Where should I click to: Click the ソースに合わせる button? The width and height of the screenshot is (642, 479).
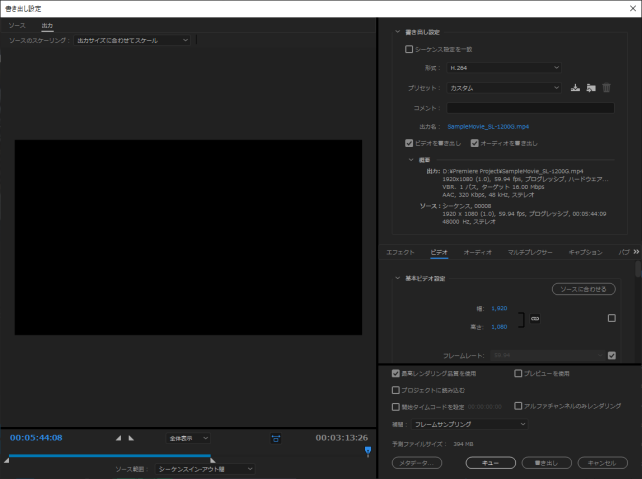pyautogui.click(x=583, y=289)
